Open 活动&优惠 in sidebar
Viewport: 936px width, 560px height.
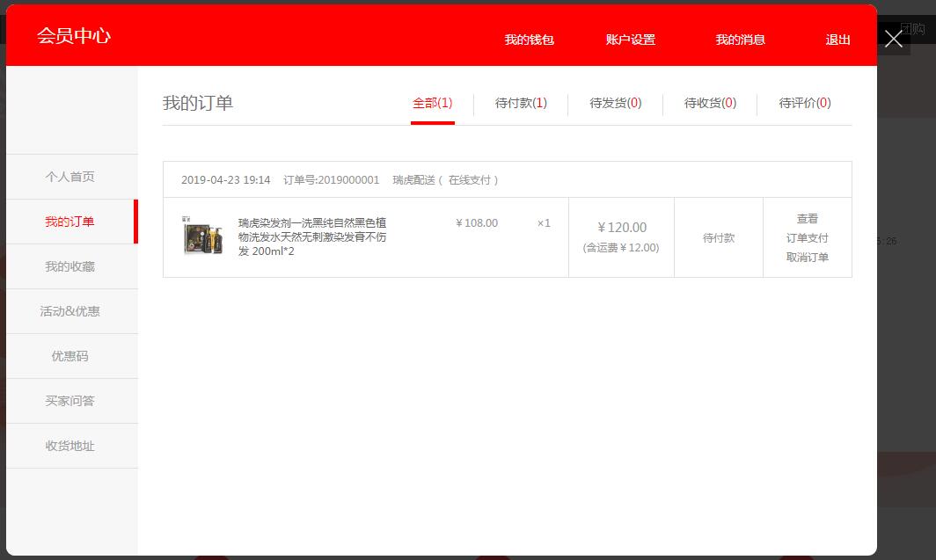coord(71,311)
